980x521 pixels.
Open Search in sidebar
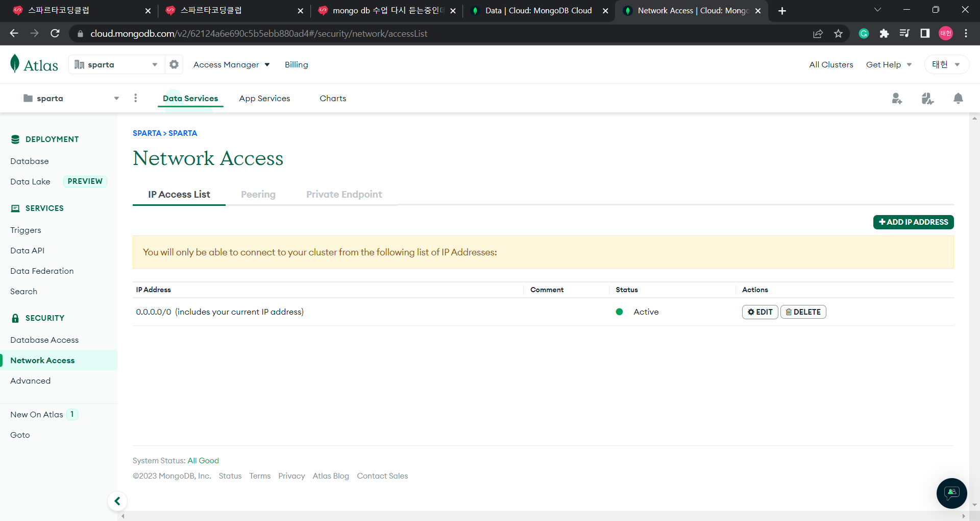point(23,291)
